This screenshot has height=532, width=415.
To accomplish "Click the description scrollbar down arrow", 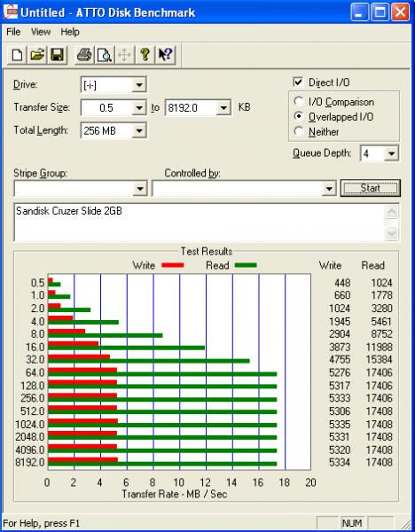I will pos(392,233).
